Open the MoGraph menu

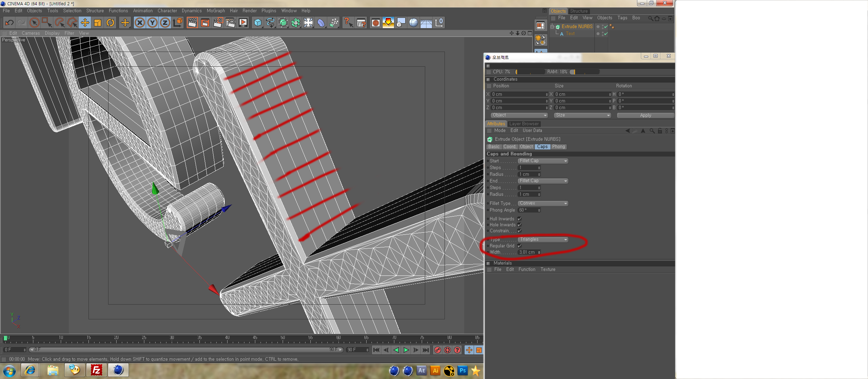point(216,11)
